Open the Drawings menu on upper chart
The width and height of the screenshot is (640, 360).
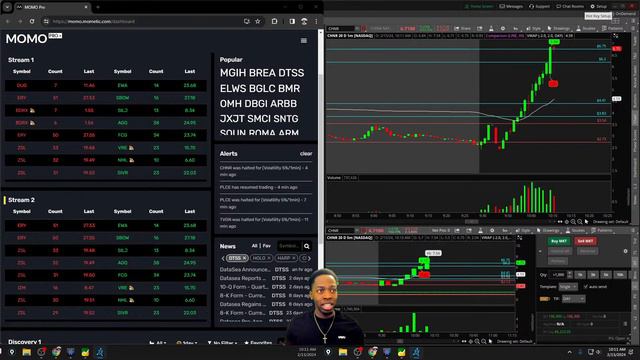click(559, 29)
